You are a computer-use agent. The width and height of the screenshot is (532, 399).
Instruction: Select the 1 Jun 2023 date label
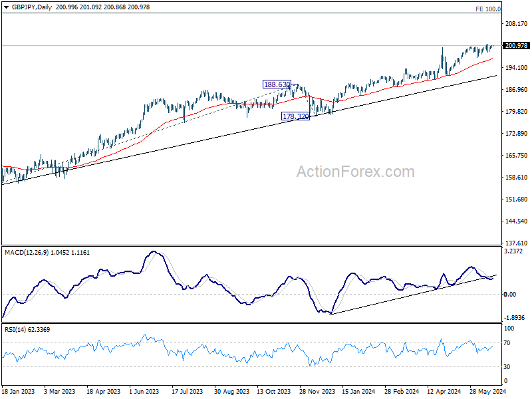[x=144, y=391]
